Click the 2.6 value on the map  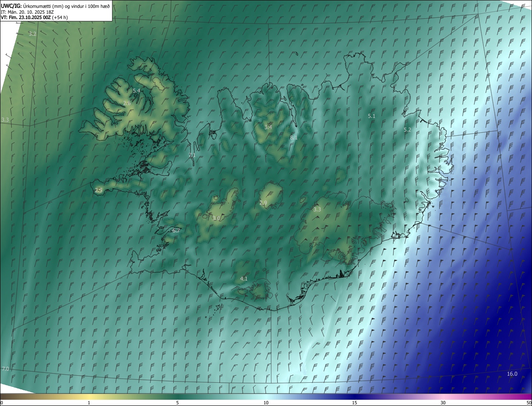[127, 103]
